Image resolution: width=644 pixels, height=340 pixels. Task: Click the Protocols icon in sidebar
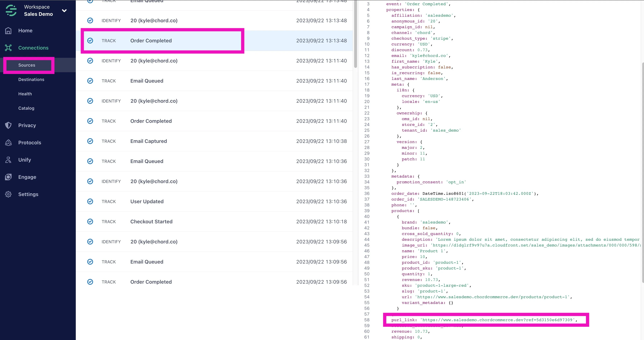[x=8, y=142]
